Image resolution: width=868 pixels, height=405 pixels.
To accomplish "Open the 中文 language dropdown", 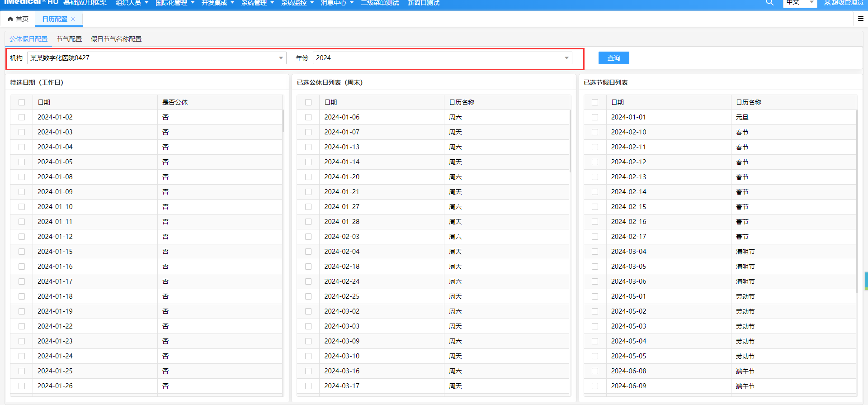I will pos(811,3).
